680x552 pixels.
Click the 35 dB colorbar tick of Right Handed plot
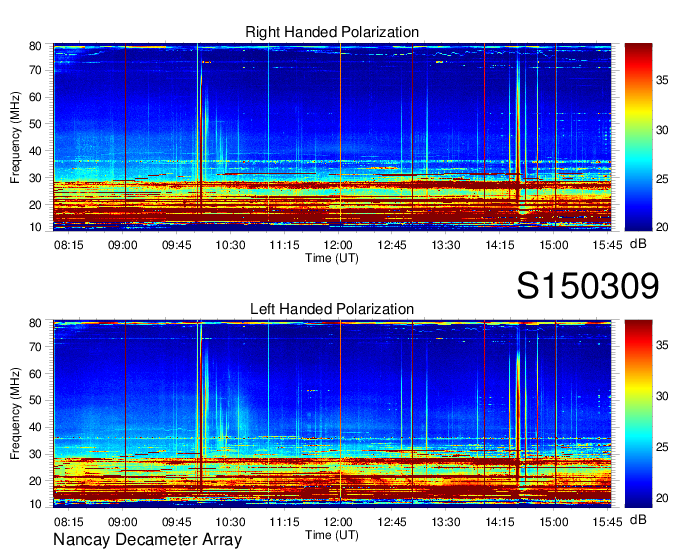click(662, 80)
